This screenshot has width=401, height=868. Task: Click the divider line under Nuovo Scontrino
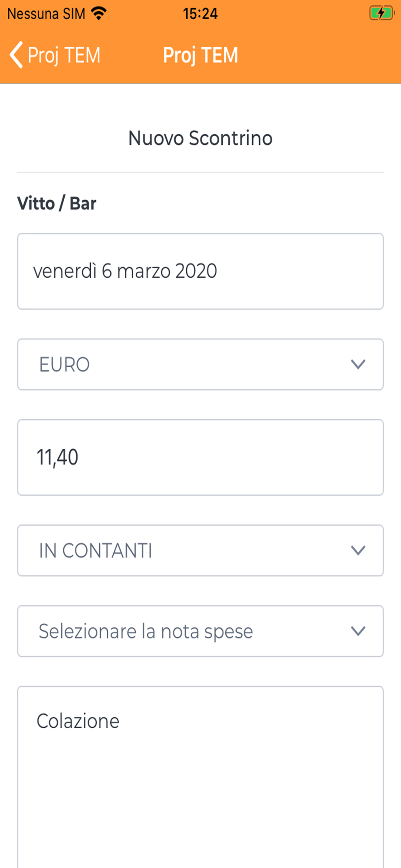[x=200, y=173]
